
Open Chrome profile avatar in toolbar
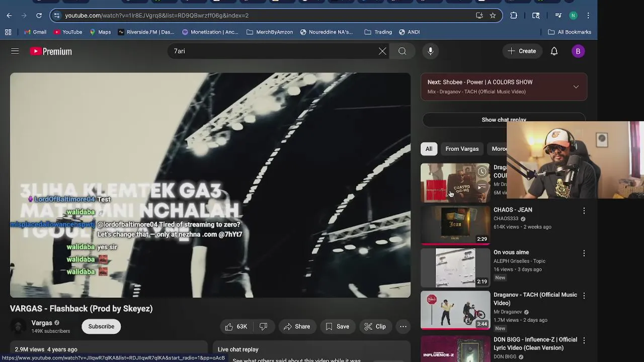(x=573, y=16)
